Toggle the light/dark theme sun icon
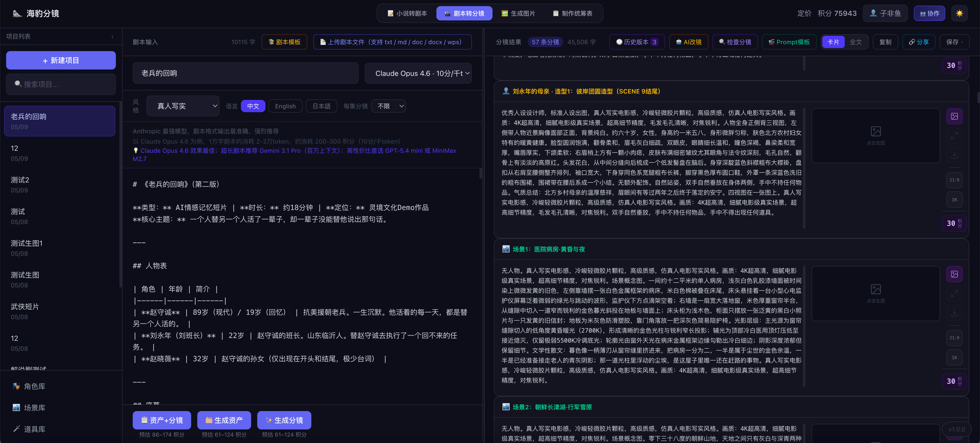 click(959, 13)
